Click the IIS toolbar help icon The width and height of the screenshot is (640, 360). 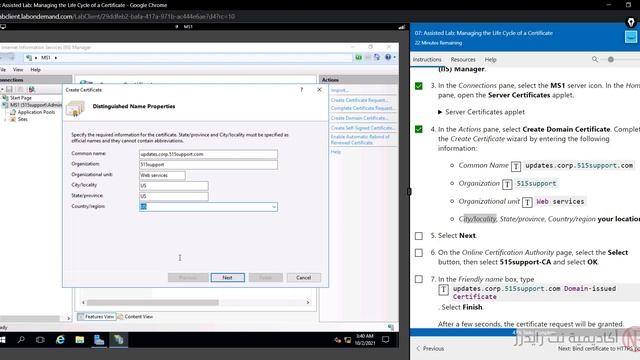coord(388,57)
